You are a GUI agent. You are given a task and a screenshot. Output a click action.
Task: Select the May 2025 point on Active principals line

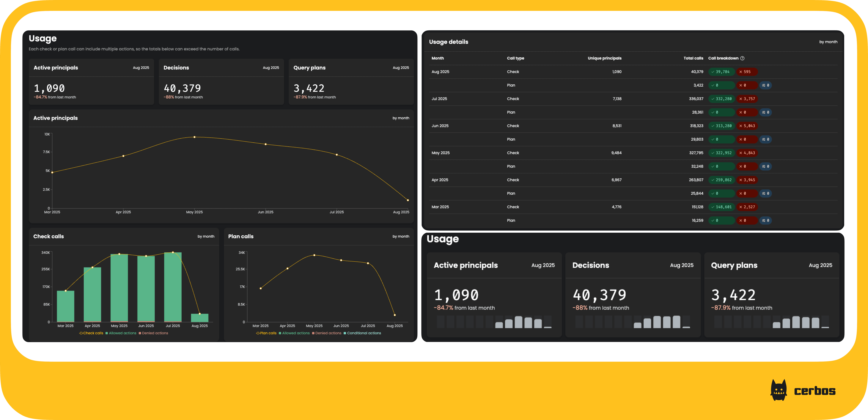coord(194,137)
